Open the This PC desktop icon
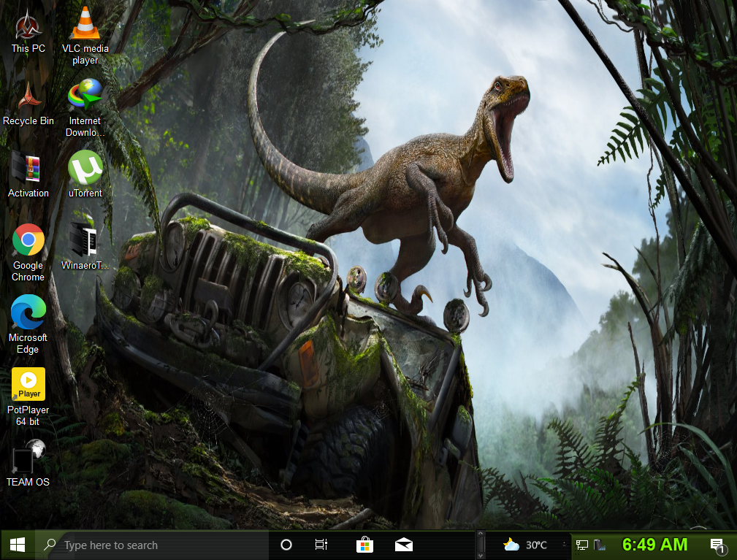 (28, 31)
